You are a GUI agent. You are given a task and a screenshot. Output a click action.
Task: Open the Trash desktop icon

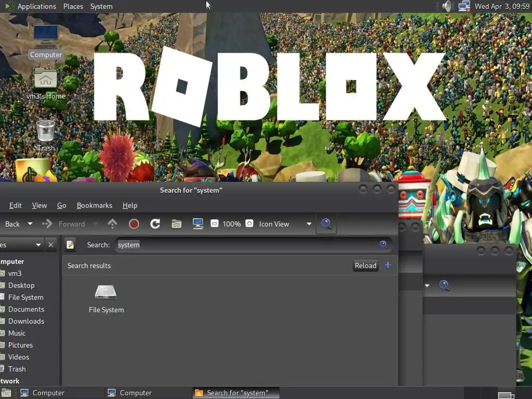[x=46, y=136]
